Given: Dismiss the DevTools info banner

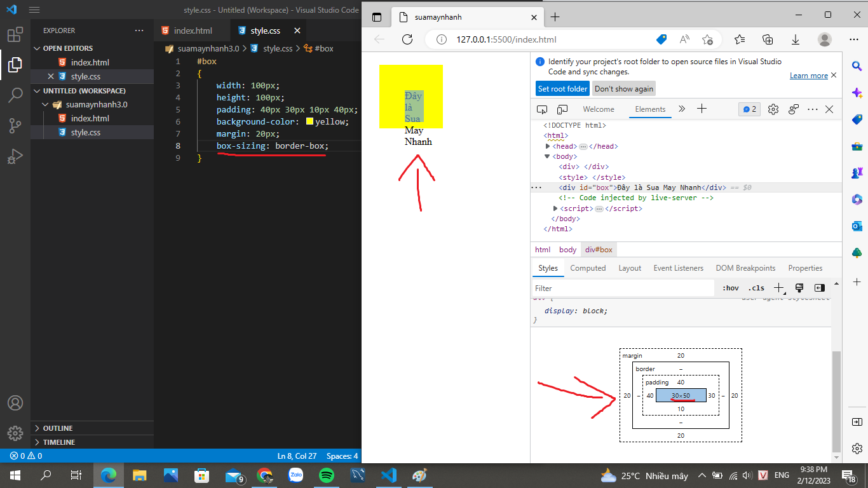Looking at the screenshot, I should point(834,75).
